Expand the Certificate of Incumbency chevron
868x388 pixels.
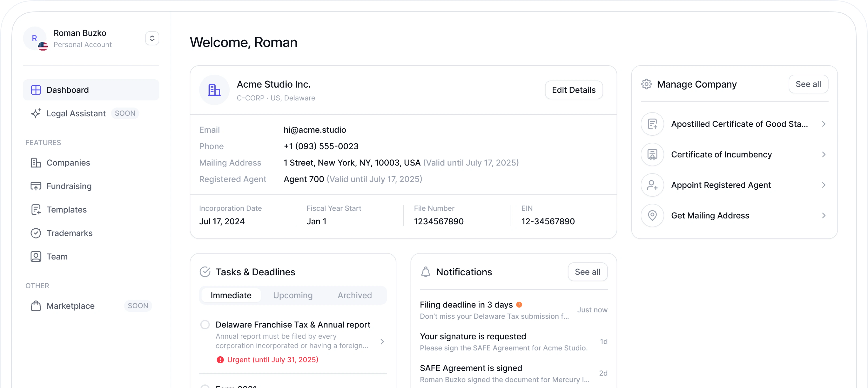pyautogui.click(x=824, y=155)
